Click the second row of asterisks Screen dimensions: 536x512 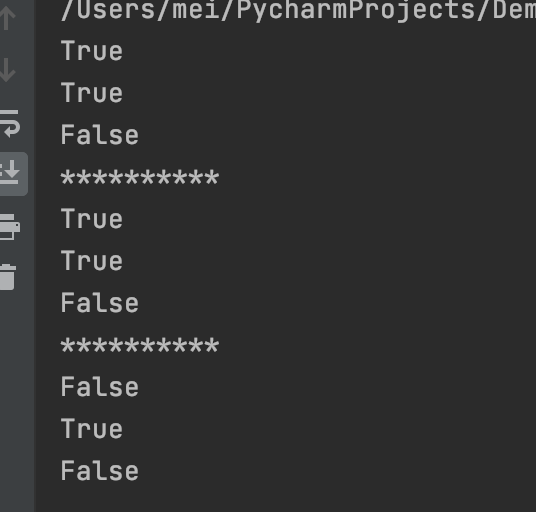(x=140, y=345)
